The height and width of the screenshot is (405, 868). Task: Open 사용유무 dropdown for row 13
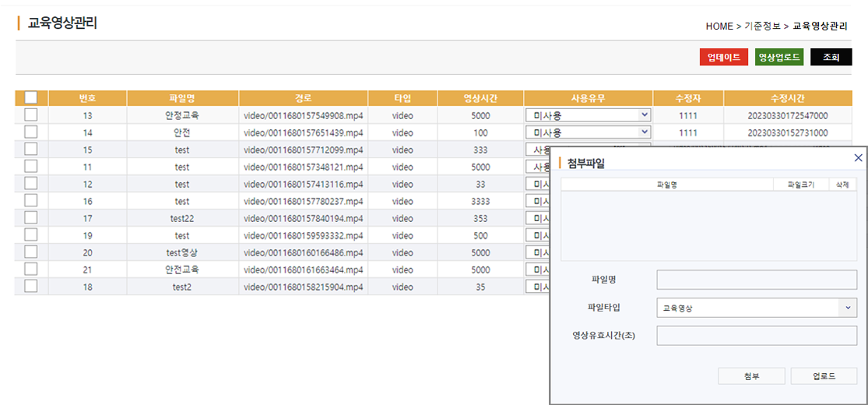(588, 115)
